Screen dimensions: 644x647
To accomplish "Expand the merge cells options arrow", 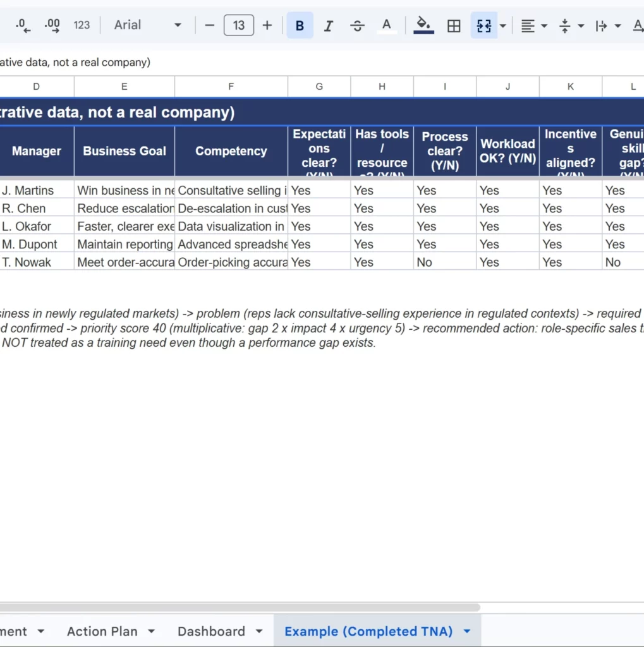I will (x=503, y=25).
